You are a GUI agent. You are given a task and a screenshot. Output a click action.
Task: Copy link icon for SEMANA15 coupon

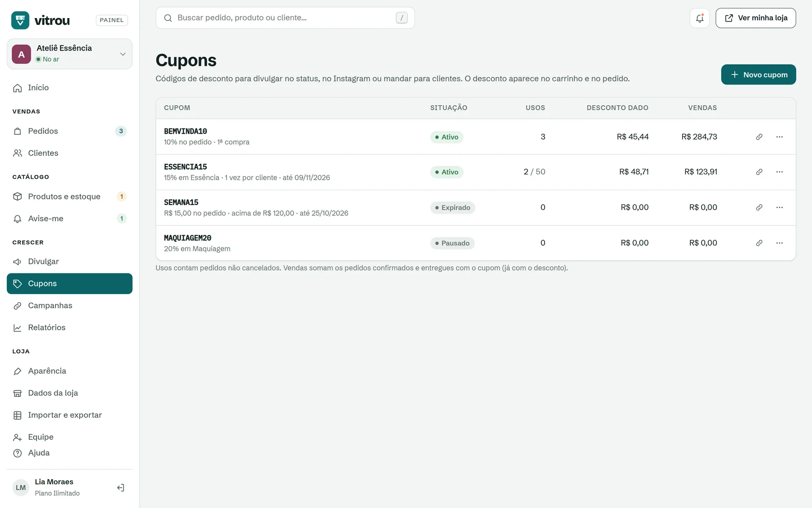point(759,208)
